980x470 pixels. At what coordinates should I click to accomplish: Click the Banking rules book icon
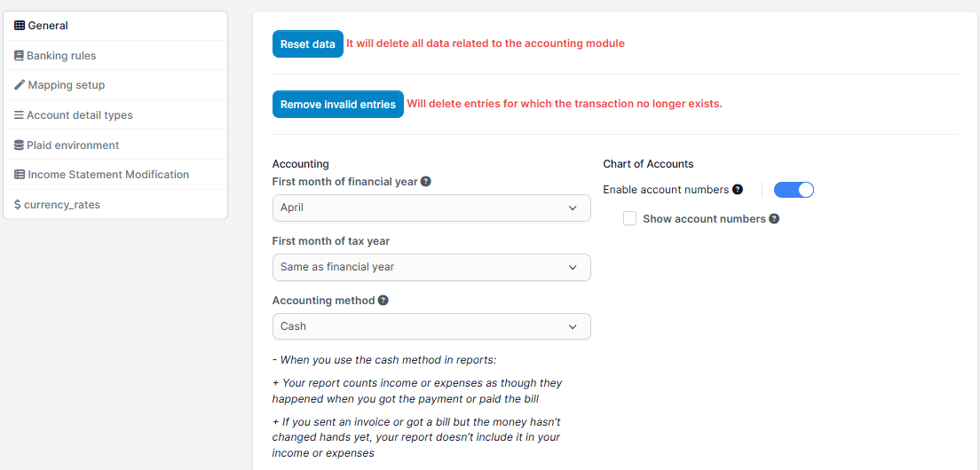click(x=19, y=56)
